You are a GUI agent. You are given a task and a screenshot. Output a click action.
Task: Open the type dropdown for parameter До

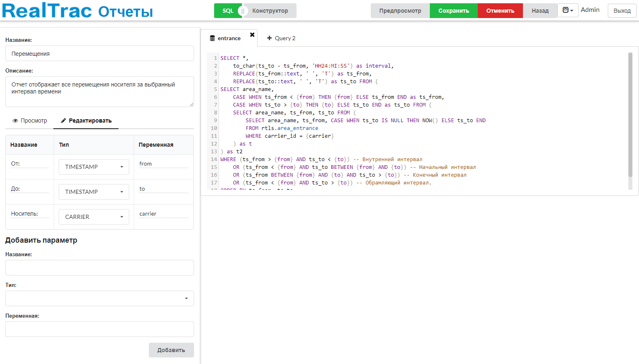[x=94, y=192]
